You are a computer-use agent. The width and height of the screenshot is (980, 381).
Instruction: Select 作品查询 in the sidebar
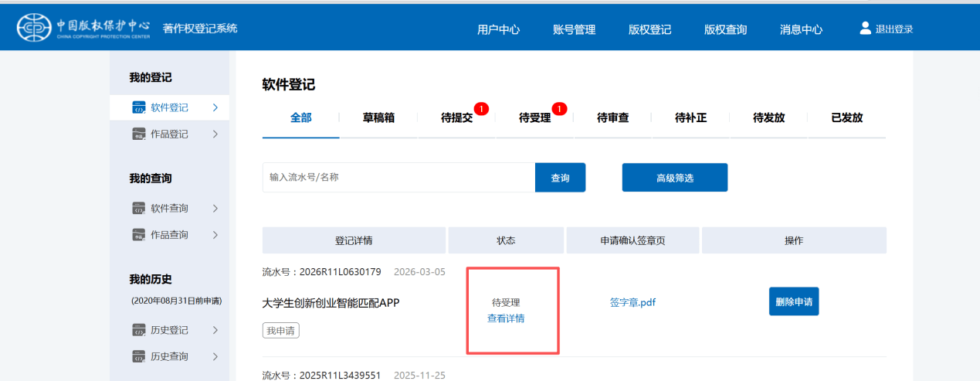[169, 234]
